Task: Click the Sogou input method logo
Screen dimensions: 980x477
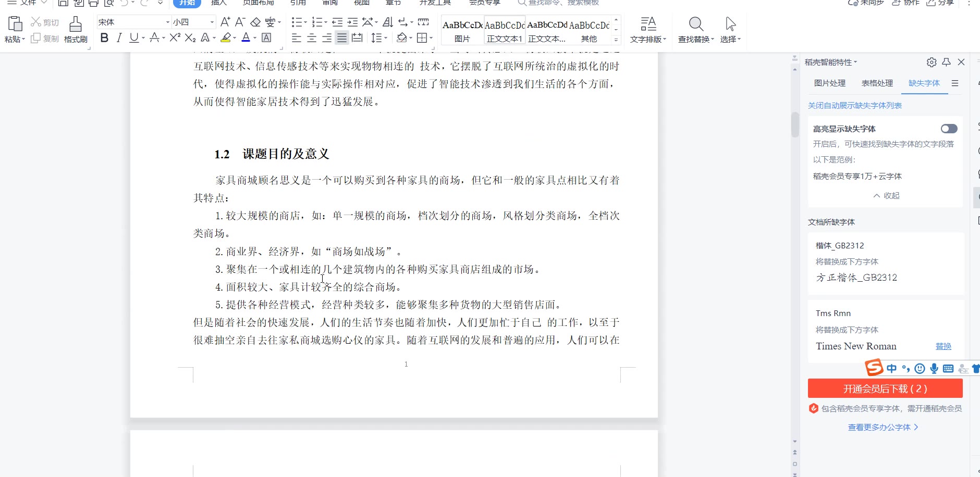Action: 874,368
